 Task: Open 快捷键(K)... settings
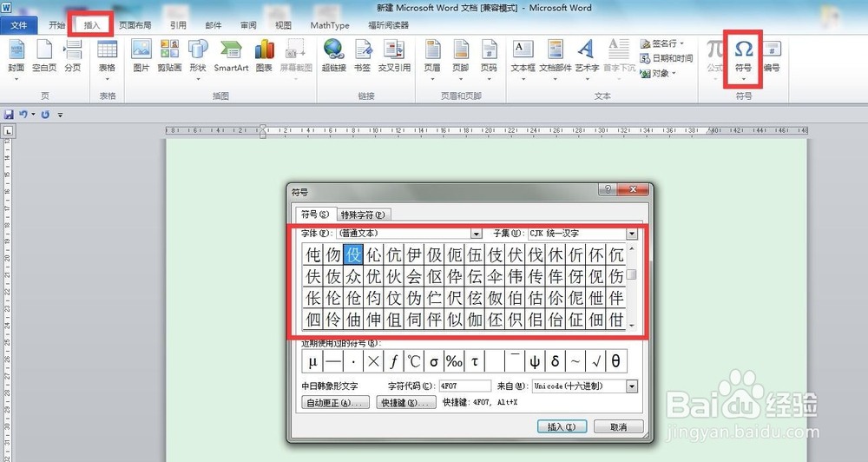[406, 403]
